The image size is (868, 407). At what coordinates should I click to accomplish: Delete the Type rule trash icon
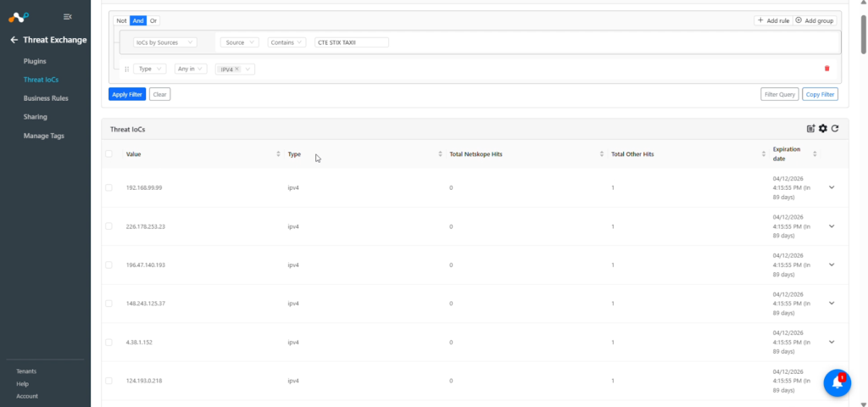827,69
